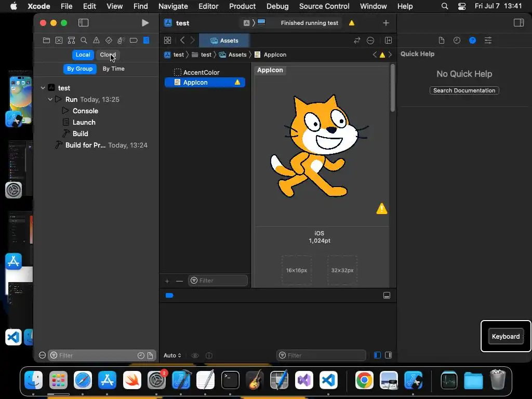Remove selected asset with minus button

pyautogui.click(x=179, y=281)
